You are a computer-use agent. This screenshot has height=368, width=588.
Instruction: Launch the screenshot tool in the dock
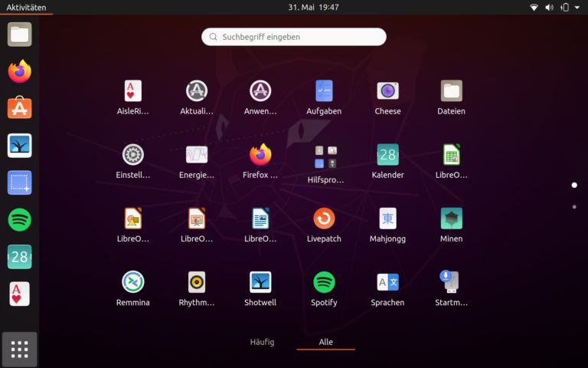coord(19,182)
